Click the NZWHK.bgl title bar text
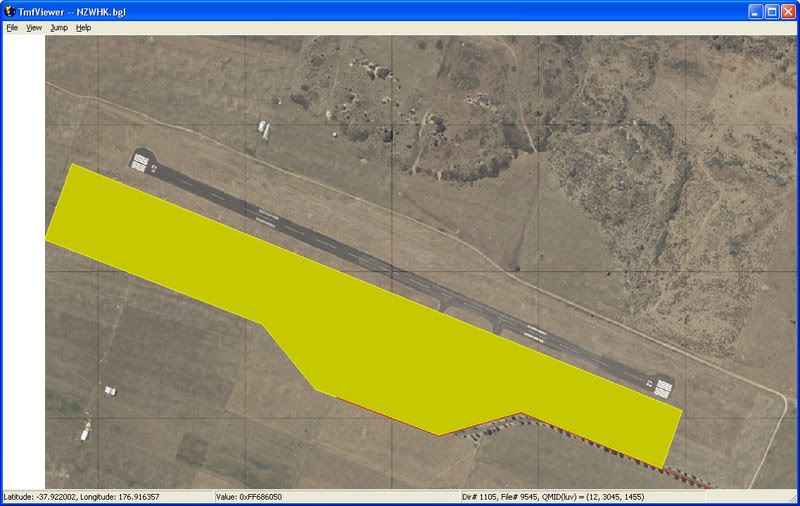 [75, 11]
